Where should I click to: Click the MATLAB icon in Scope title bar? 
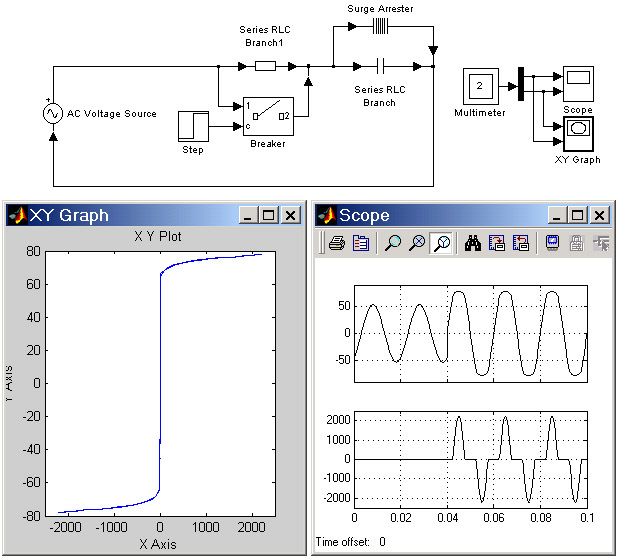(327, 215)
